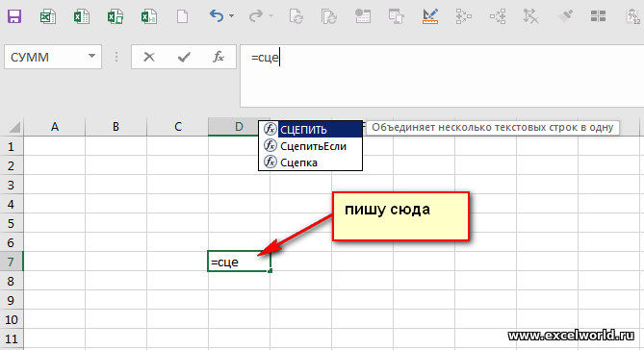The width and height of the screenshot is (644, 350).
Task: Select column A header
Action: 55,126
